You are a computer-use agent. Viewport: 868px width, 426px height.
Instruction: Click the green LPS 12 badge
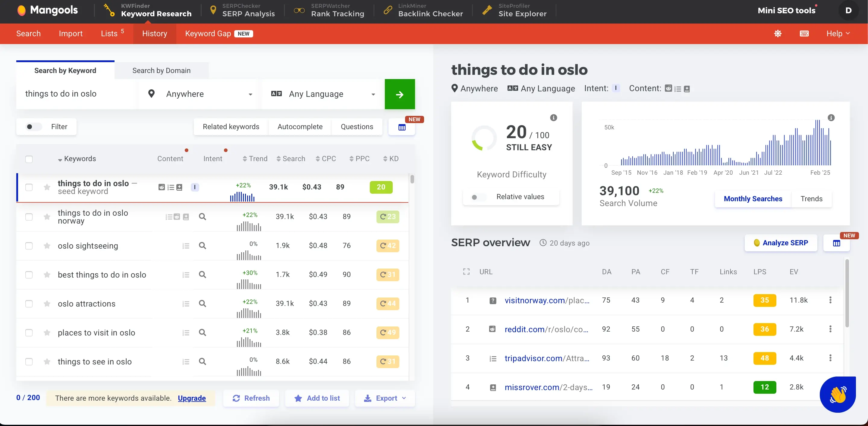point(765,387)
